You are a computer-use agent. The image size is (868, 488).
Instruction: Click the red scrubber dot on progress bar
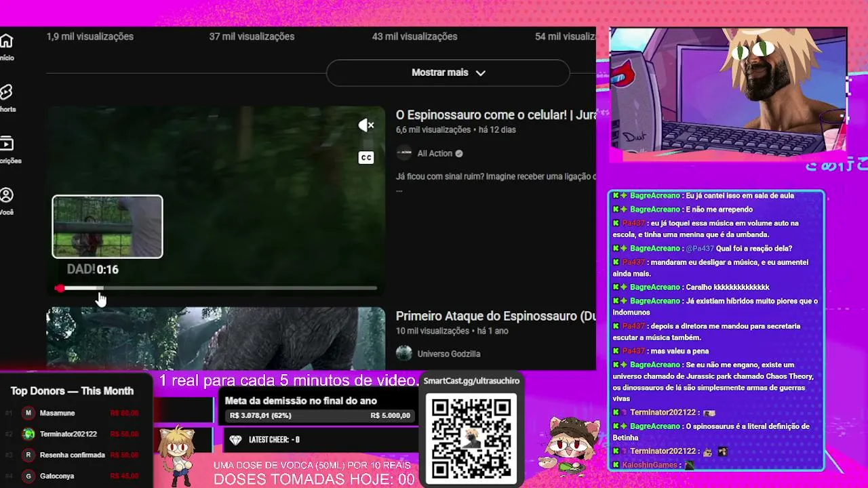click(60, 289)
